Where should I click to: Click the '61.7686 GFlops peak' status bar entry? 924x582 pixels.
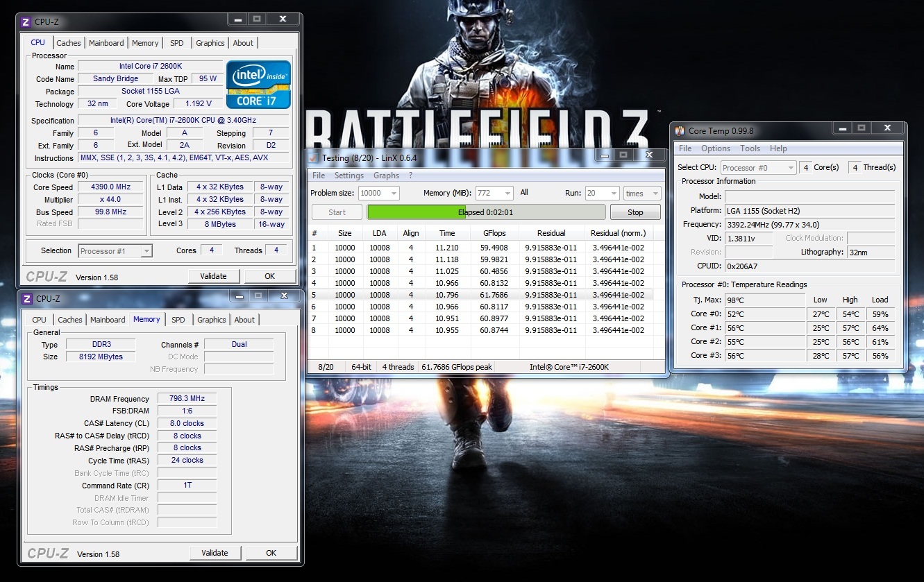[x=456, y=367]
